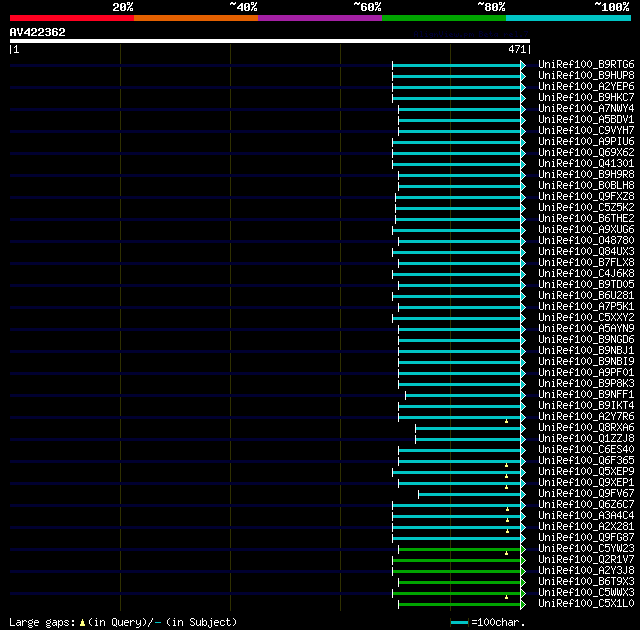
Task: Click the UniRef100_C5Z5K2 label
Action: (x=586, y=208)
